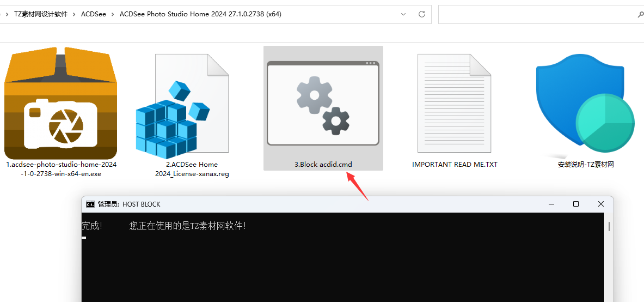The width and height of the screenshot is (644, 302).
Task: Click the cmd icon in HOST BLOCK title bar
Action: [x=90, y=204]
